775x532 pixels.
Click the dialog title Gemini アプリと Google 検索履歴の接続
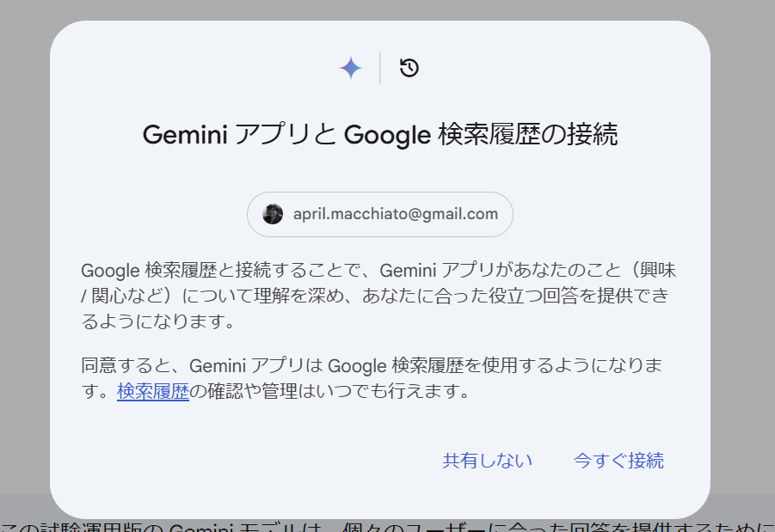(380, 134)
